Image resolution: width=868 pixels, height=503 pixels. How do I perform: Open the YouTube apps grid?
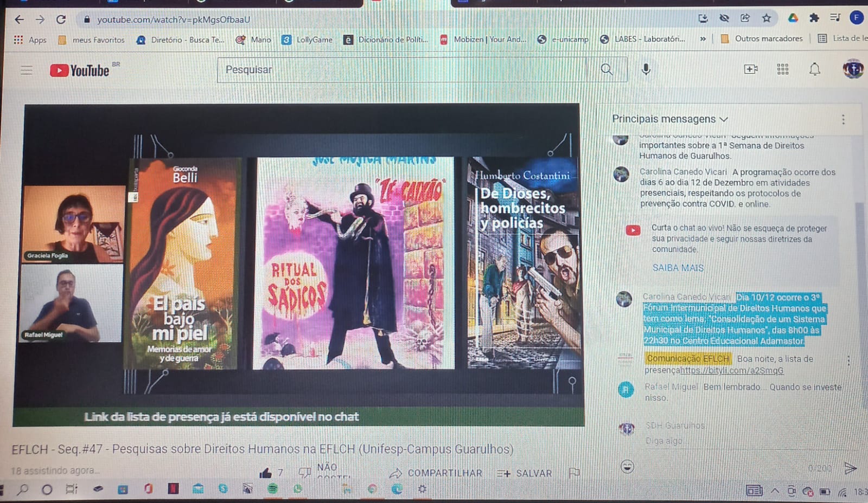click(x=782, y=69)
